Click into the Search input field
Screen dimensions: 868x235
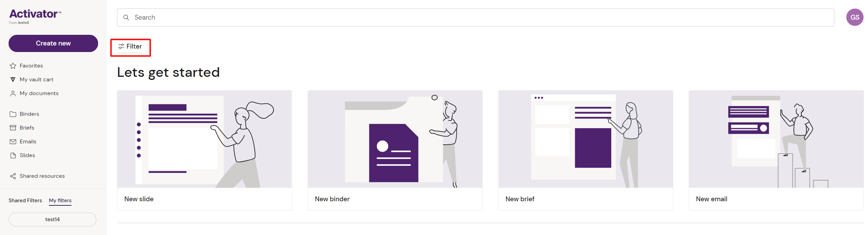482,18
